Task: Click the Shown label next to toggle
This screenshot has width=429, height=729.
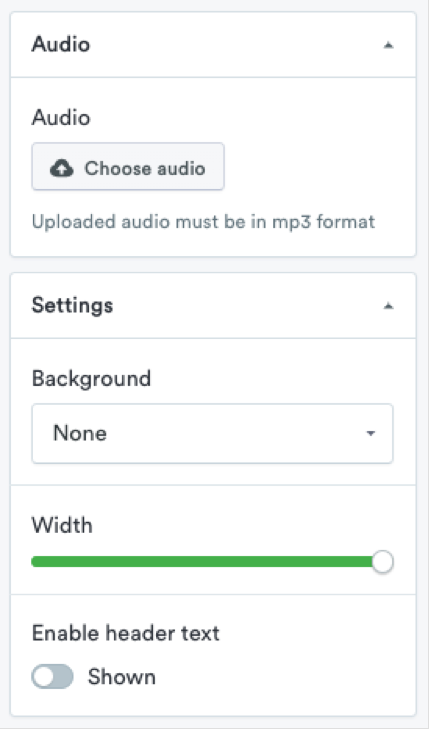Action: tap(122, 677)
